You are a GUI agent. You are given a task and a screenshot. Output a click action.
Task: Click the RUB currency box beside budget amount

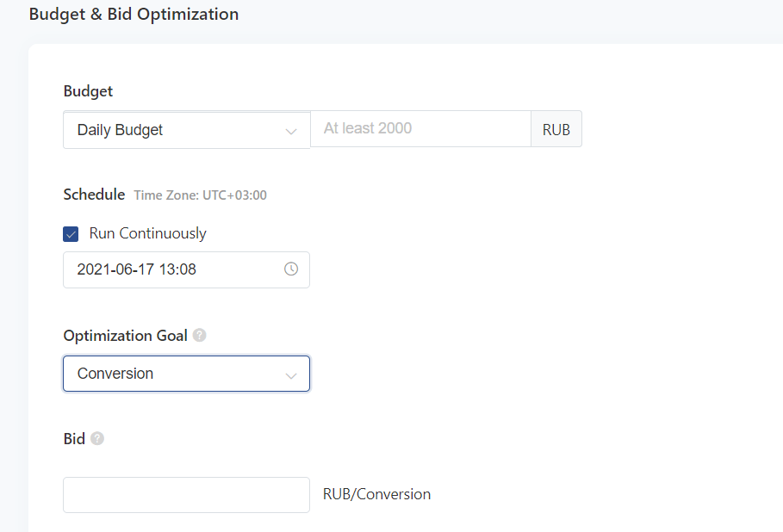click(x=556, y=130)
